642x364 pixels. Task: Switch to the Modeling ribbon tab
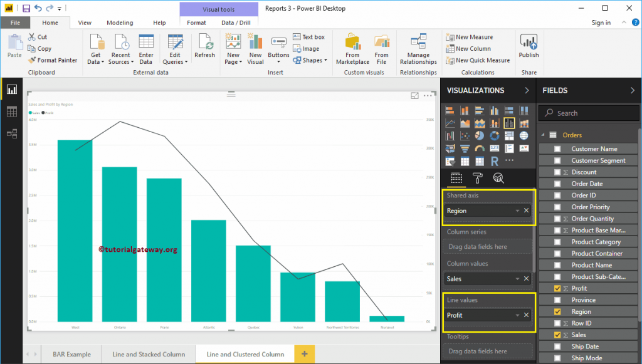[x=120, y=22]
